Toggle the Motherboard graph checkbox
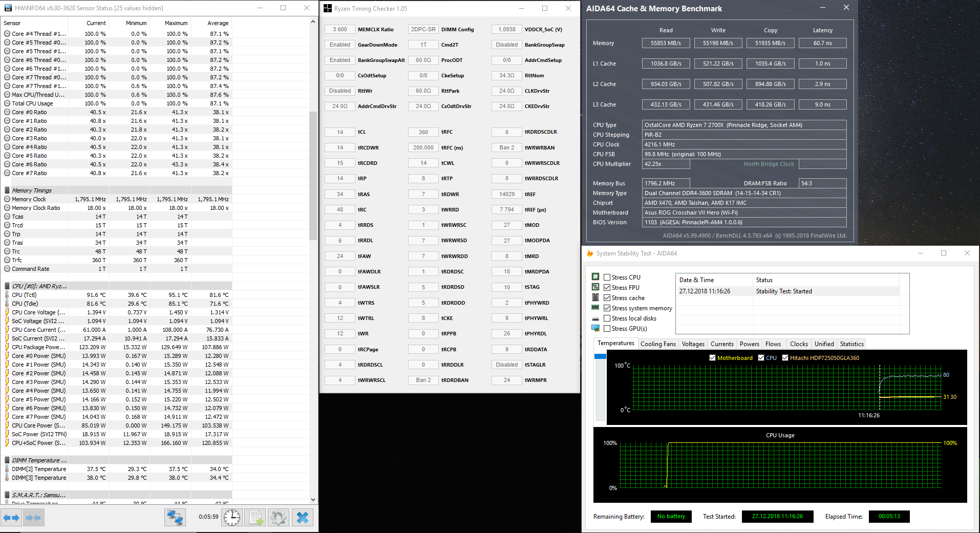 [712, 358]
